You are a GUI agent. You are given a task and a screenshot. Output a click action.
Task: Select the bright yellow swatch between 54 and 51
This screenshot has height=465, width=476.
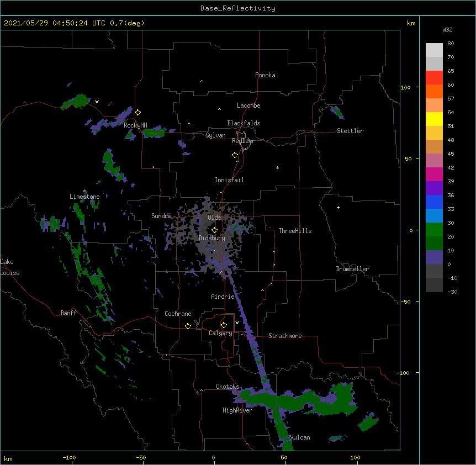pyautogui.click(x=434, y=119)
